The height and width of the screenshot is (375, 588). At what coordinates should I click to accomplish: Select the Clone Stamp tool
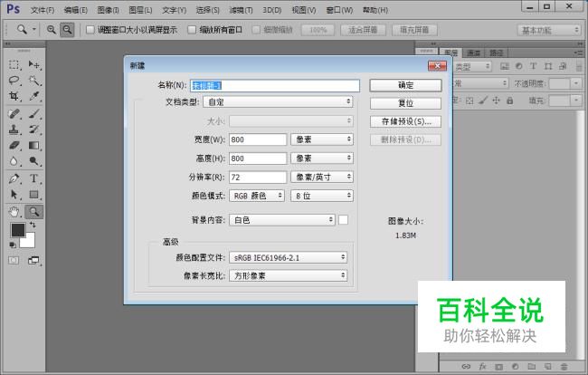(x=14, y=130)
